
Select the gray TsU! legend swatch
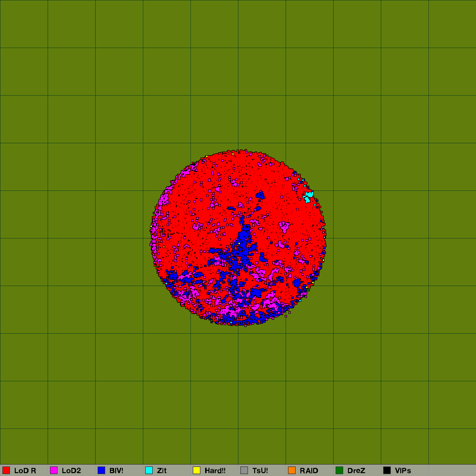(244, 470)
